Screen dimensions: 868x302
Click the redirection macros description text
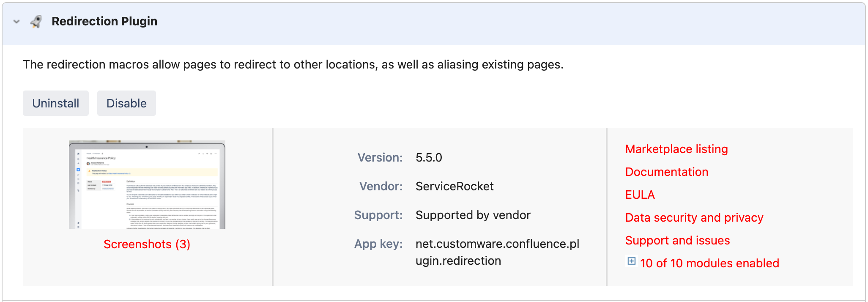293,65
